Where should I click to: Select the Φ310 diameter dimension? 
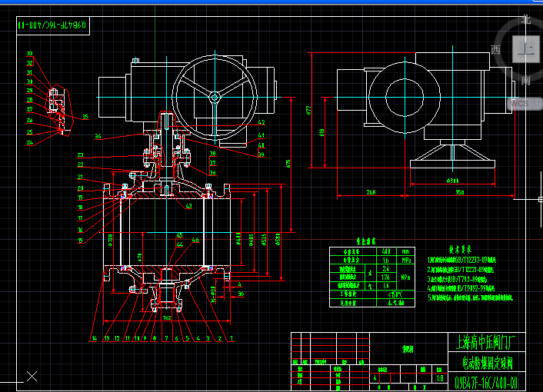(452, 181)
